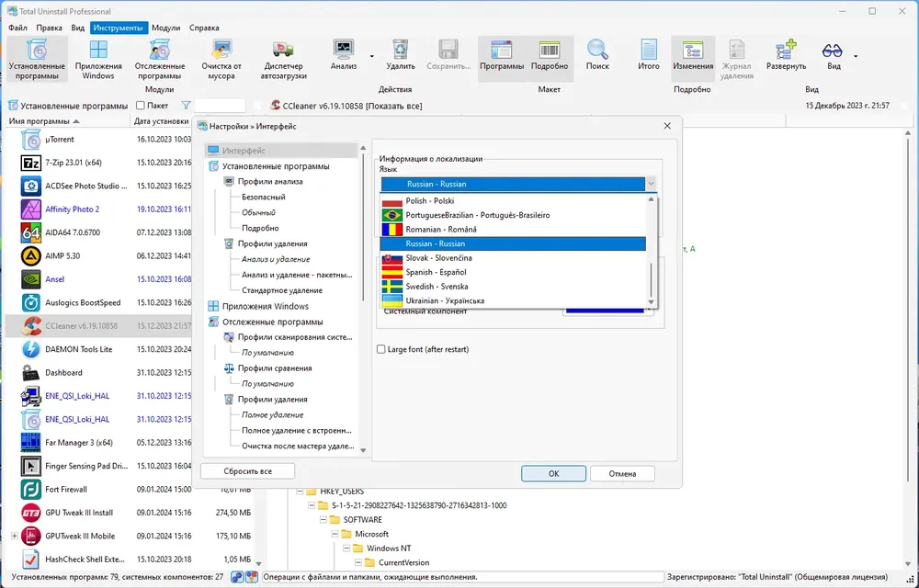The height and width of the screenshot is (588, 919).
Task: Open the Вид dropdown arrow in ribbon
Action: tap(856, 56)
